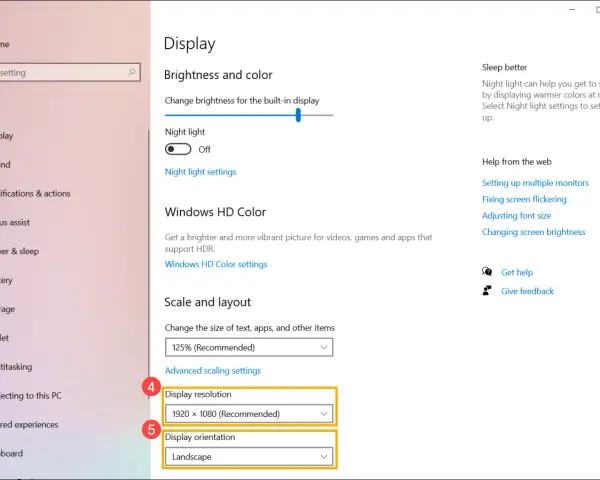Open Setting up multiple monitors help link
The width and height of the screenshot is (600, 480).
535,183
